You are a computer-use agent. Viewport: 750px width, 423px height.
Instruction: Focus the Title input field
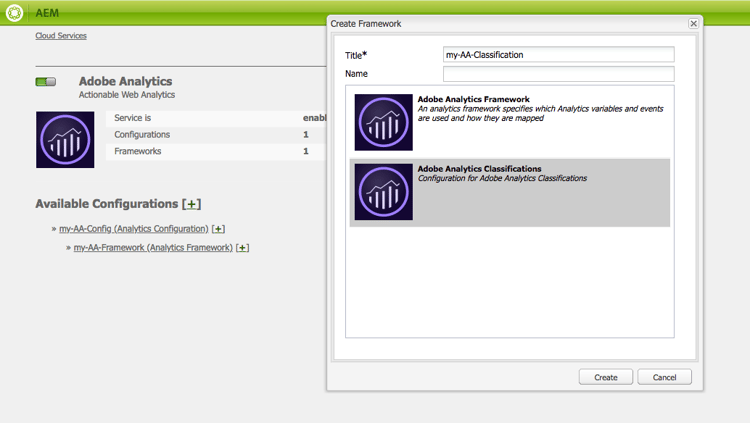559,55
